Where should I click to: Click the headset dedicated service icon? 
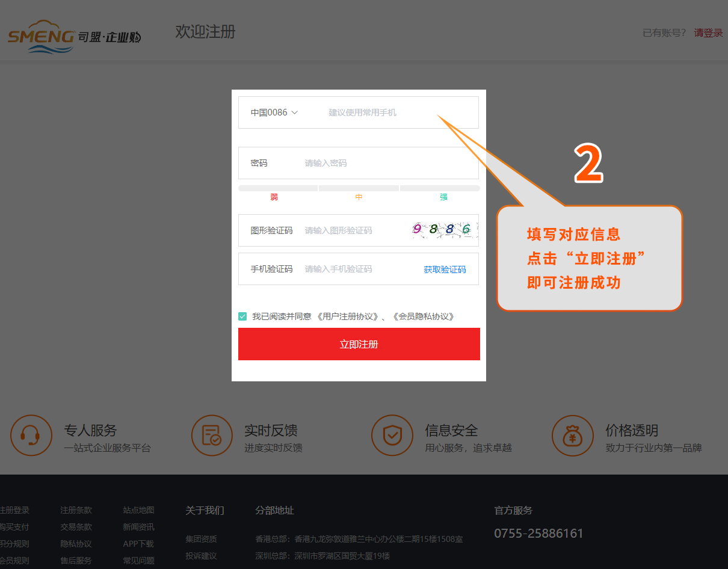click(31, 435)
